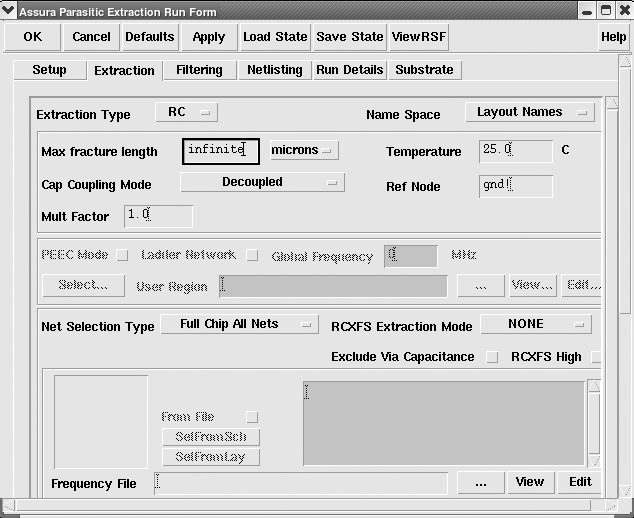Click the Frequency File Edit button
634x518 pixels.
[x=581, y=482]
